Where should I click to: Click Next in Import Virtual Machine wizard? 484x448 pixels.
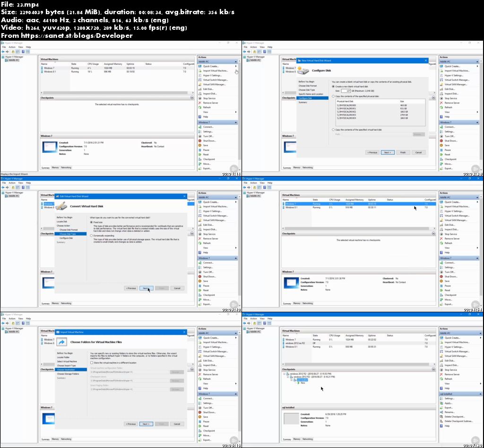coord(146,424)
